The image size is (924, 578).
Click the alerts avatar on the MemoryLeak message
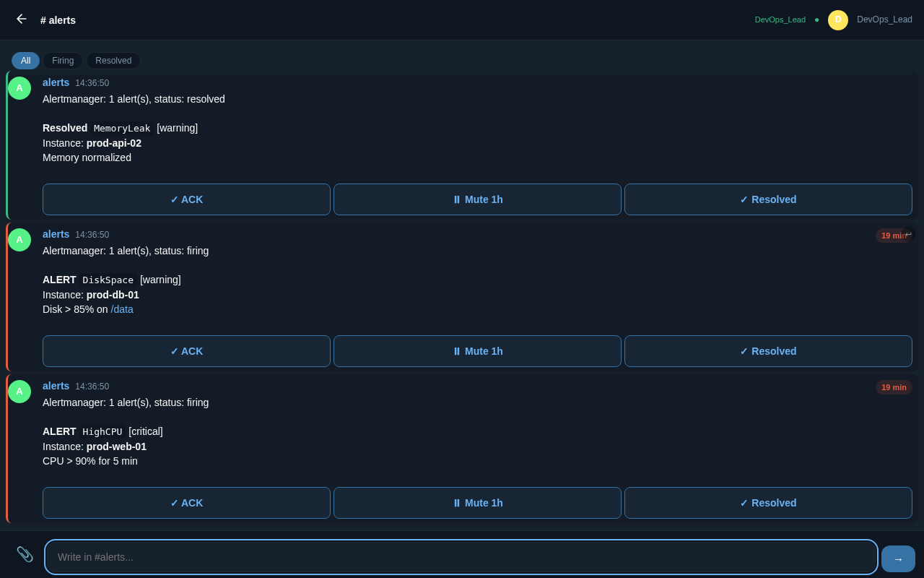coord(19,88)
